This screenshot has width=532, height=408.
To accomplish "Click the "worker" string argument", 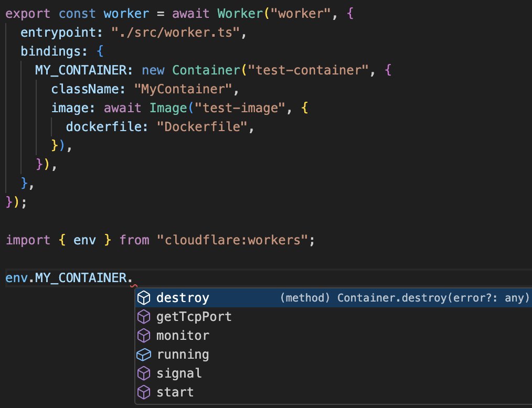I will (300, 14).
